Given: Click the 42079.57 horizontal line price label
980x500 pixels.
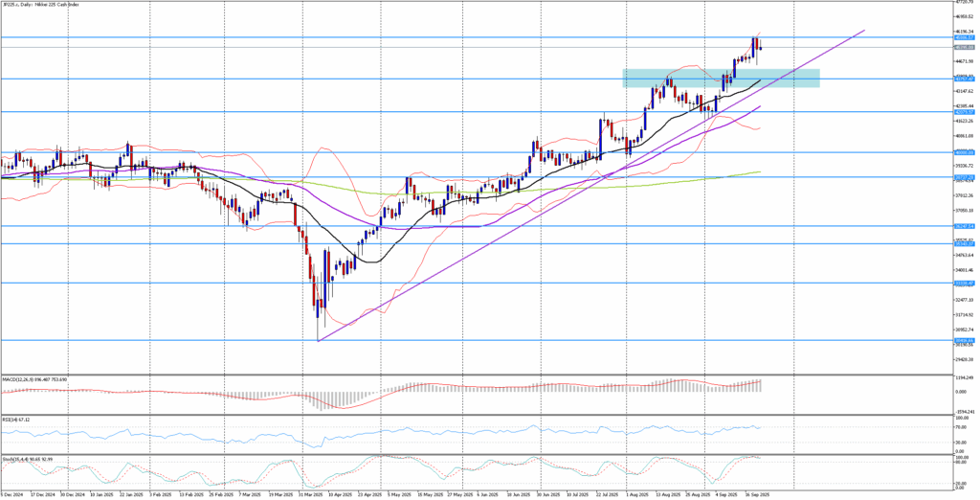Looking at the screenshot, I should (x=964, y=112).
